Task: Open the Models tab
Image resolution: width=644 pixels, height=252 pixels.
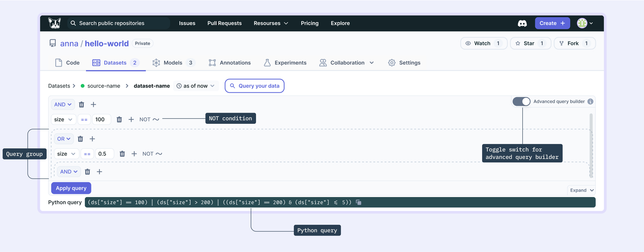Action: click(x=174, y=63)
